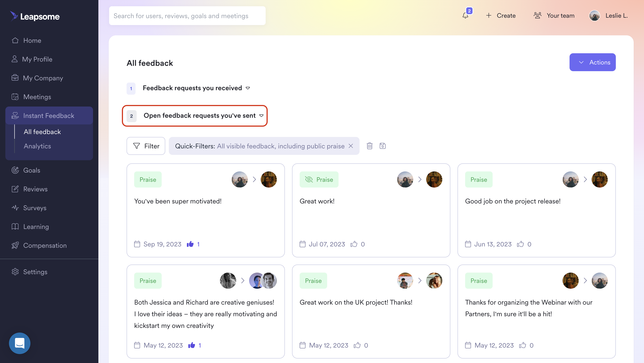Select Instant Feedback in sidebar
This screenshot has width=644, height=363.
click(x=49, y=115)
